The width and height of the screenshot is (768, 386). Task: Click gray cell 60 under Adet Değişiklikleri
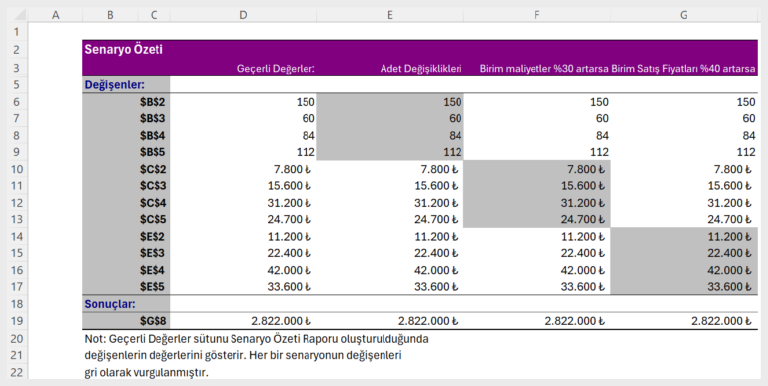(x=390, y=119)
